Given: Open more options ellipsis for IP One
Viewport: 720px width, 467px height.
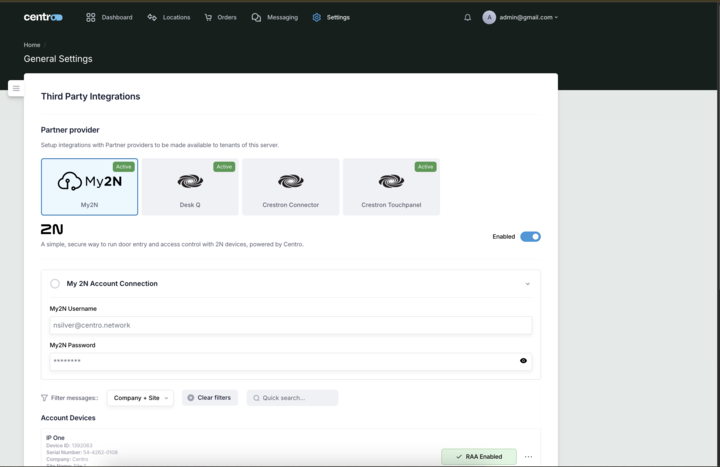Looking at the screenshot, I should 529,457.
